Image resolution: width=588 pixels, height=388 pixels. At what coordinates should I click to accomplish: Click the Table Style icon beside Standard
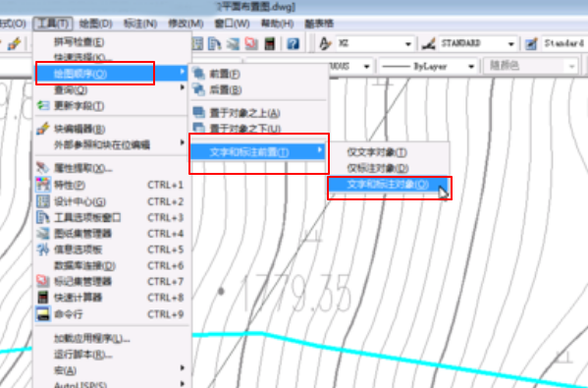(x=531, y=44)
